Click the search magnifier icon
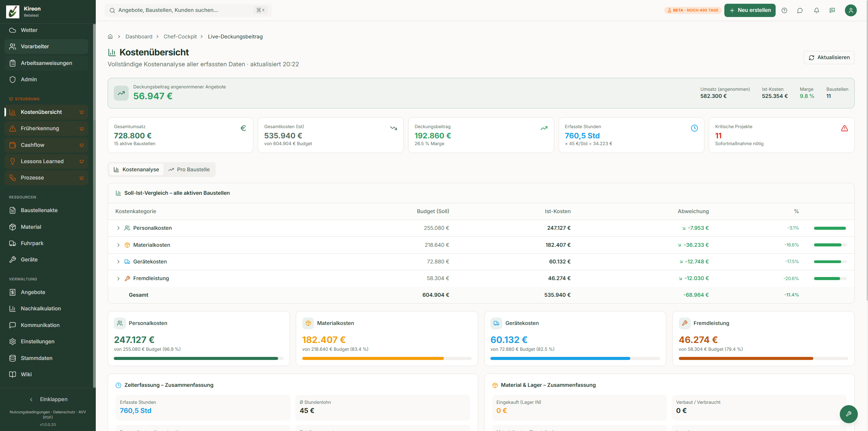868x431 pixels. pos(112,10)
